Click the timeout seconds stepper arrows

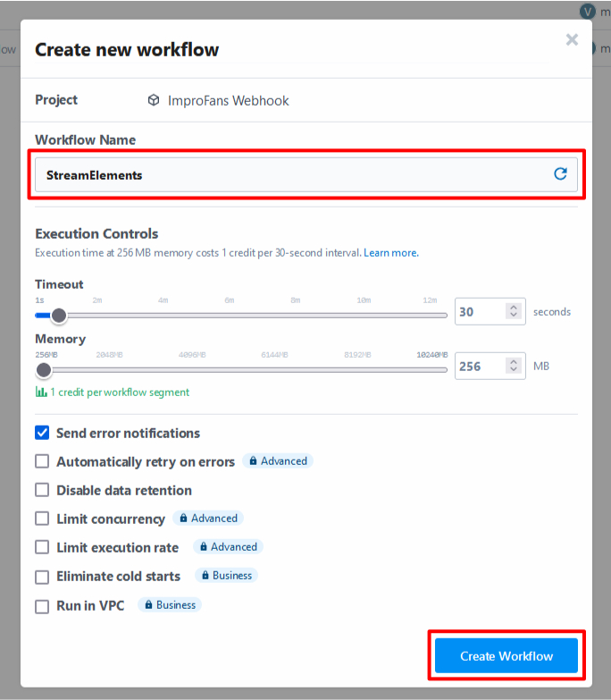click(x=514, y=311)
